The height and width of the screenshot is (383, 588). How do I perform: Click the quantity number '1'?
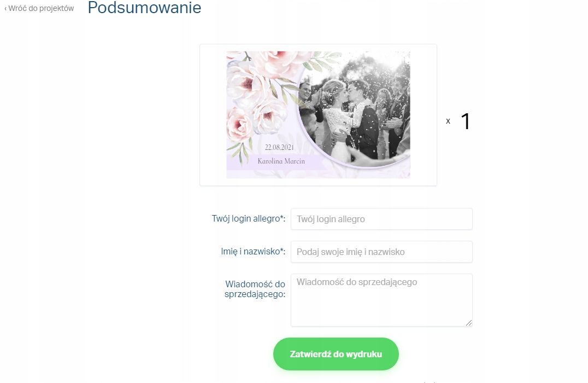tap(466, 121)
